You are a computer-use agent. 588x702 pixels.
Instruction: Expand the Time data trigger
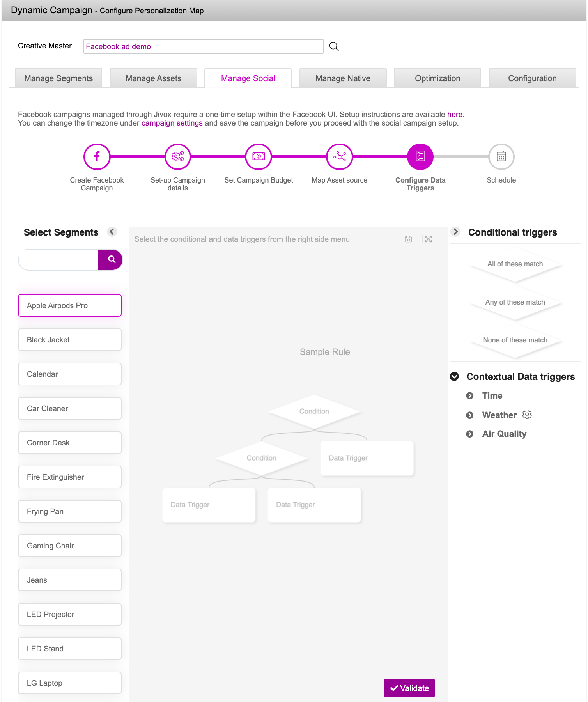470,396
